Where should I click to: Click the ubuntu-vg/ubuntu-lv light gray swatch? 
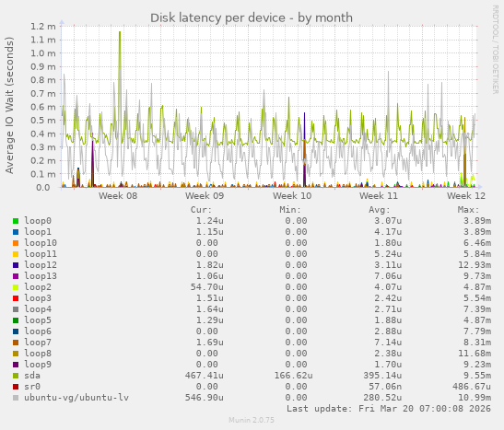16,398
